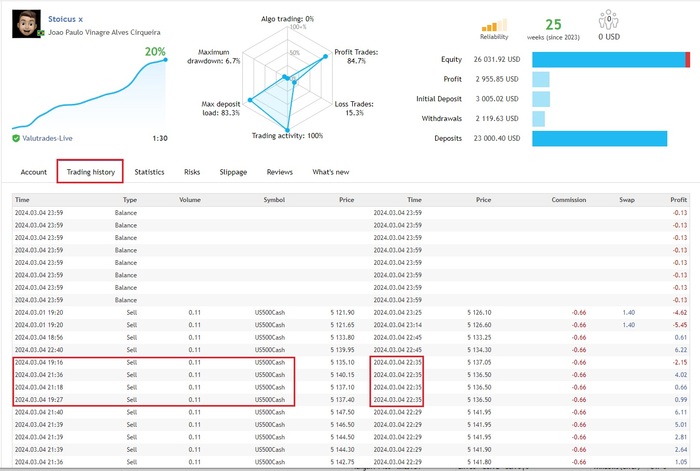Click the green verified shield beside Valutrades-Live
This screenshot has height=471, width=700.
[x=15, y=139]
